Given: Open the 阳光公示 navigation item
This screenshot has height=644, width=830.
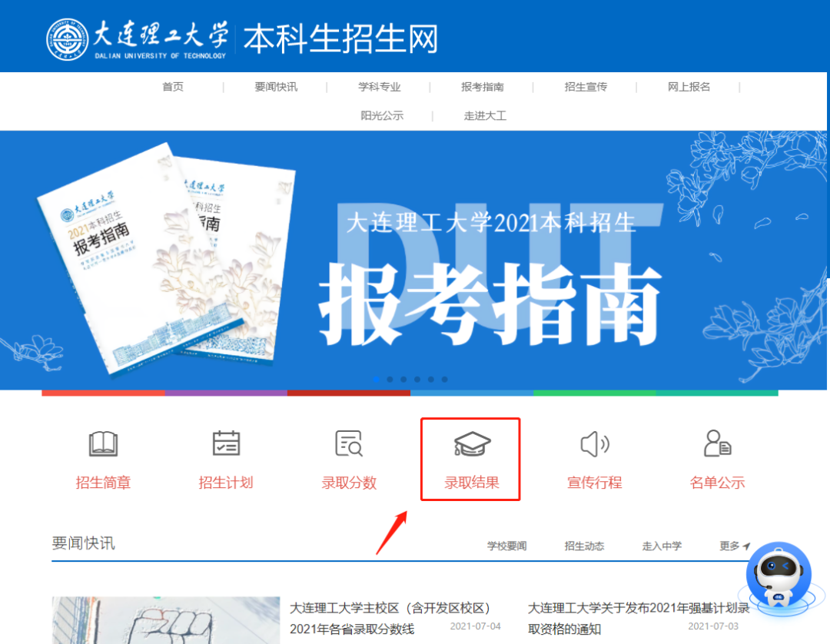Looking at the screenshot, I should click(x=382, y=115).
